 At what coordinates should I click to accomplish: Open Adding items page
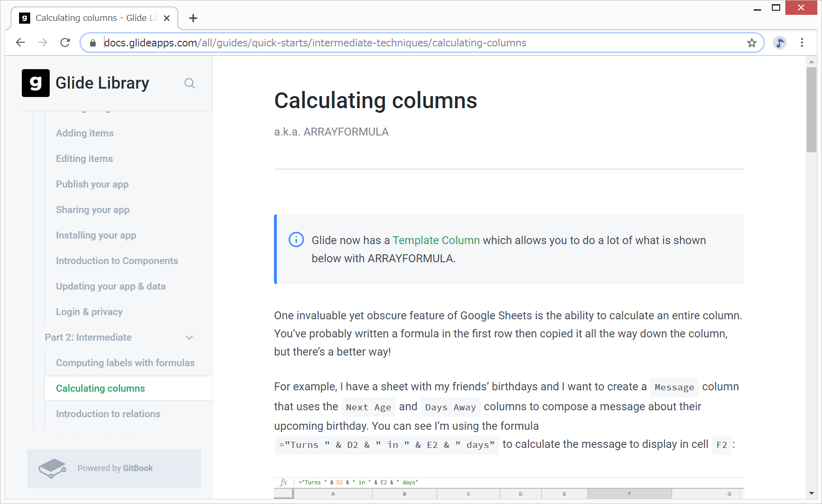click(x=85, y=133)
